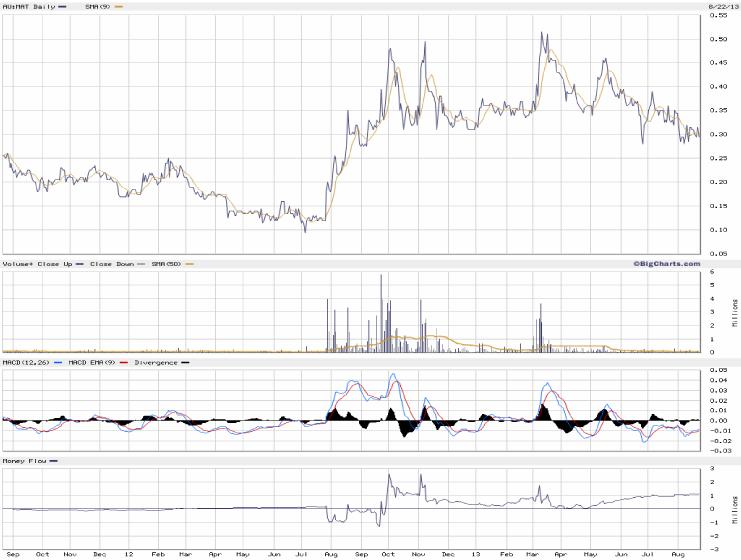
Task: Open the BigCharts.com watermark link
Action: pyautogui.click(x=665, y=263)
